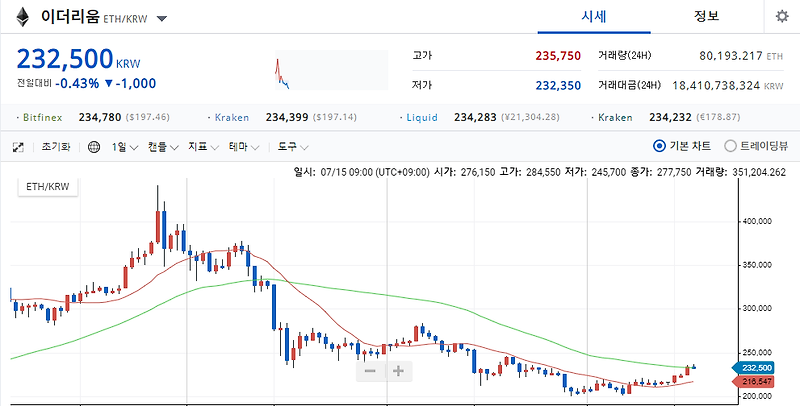Click the 24H amount 18,410,738,324 value
The width and height of the screenshot is (800, 406).
[716, 85]
